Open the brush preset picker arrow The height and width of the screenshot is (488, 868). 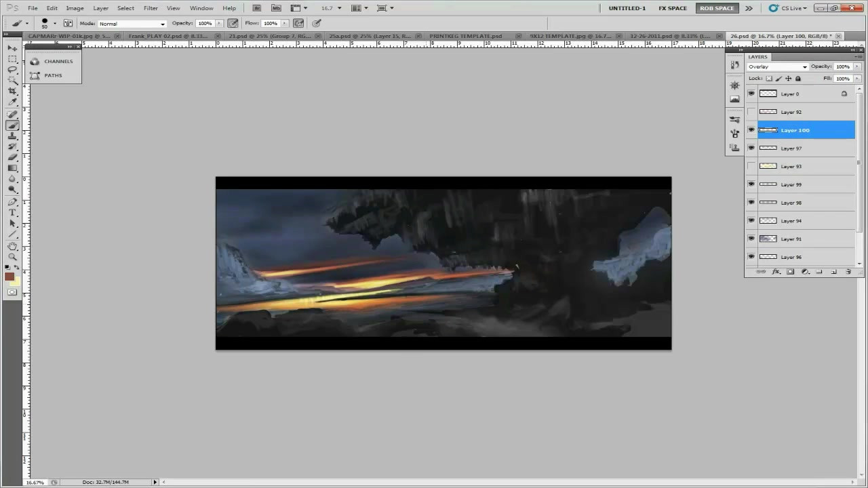55,23
